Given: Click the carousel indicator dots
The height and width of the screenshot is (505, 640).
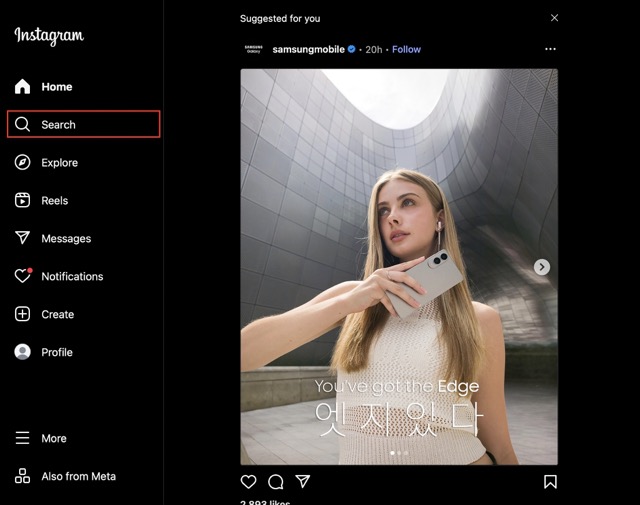Looking at the screenshot, I should (x=399, y=453).
